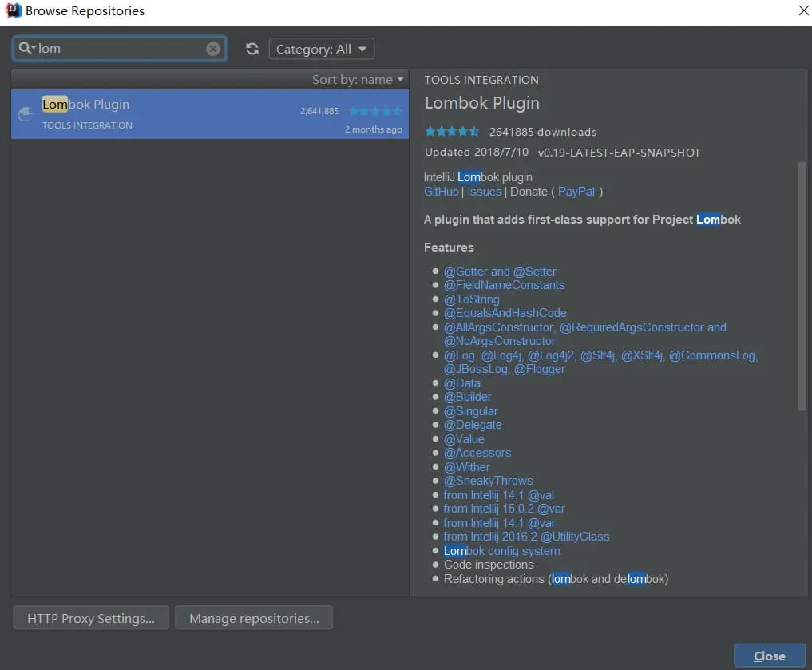This screenshot has height=670, width=812.
Task: Click the star rating in the plugin list row
Action: [x=375, y=111]
